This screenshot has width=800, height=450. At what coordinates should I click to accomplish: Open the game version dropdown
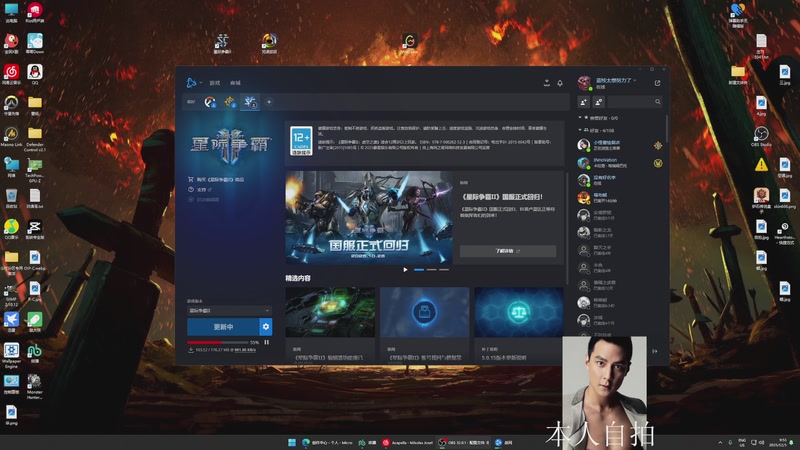pos(229,310)
